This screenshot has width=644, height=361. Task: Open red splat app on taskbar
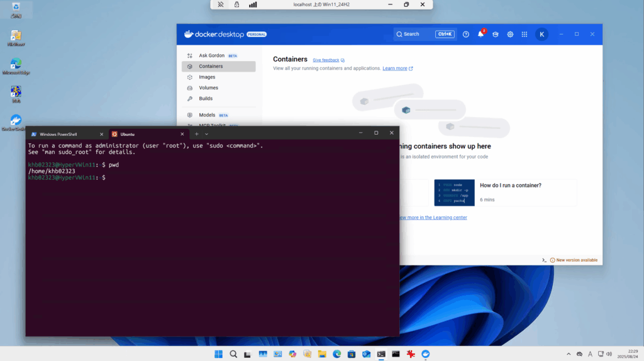[x=411, y=354]
